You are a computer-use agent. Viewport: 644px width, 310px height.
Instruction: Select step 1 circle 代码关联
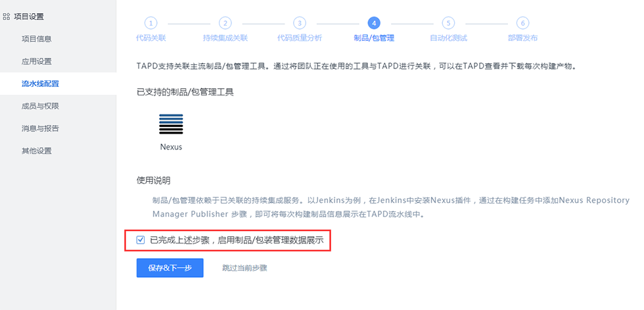click(150, 23)
